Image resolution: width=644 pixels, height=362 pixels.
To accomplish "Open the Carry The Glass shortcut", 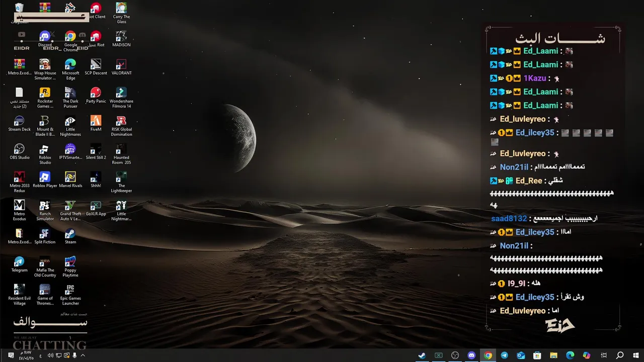I will point(121,13).
